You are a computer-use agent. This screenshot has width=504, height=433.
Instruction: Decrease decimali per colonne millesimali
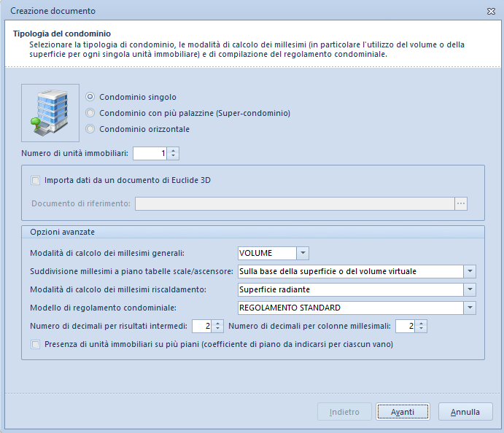(421, 329)
